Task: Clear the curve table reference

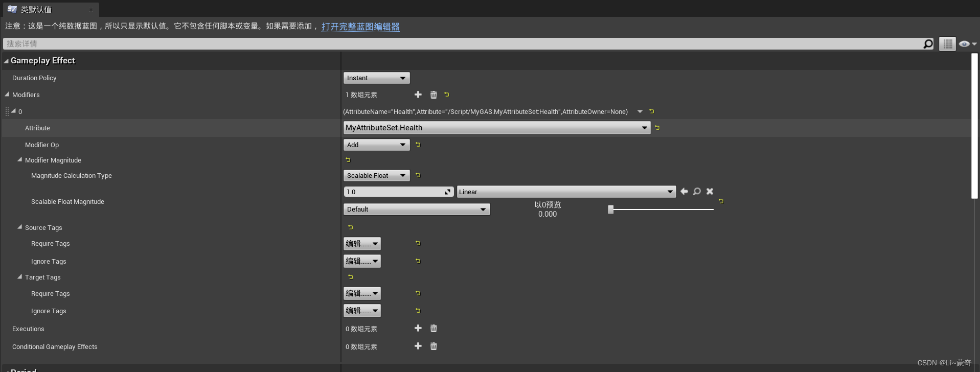Action: tap(710, 191)
